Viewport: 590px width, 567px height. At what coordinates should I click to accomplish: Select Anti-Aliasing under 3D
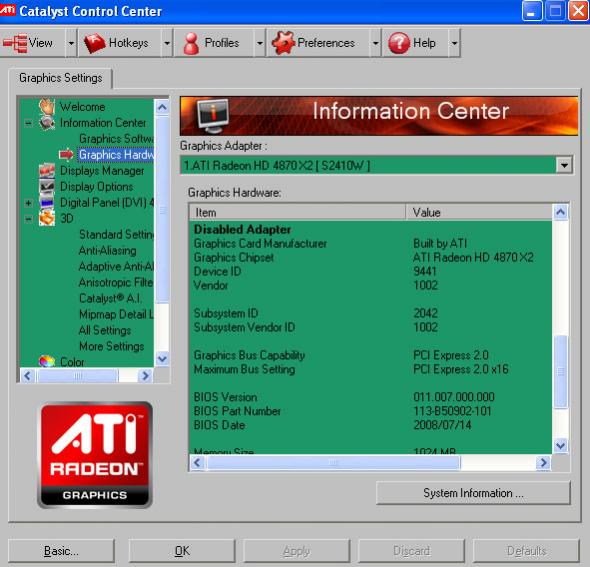[108, 251]
